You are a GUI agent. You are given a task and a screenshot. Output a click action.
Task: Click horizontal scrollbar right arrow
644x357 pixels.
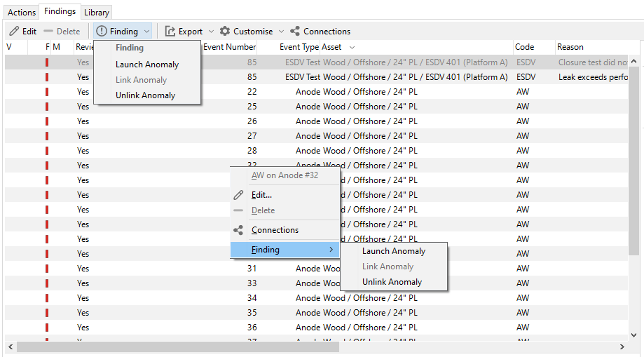click(x=622, y=346)
